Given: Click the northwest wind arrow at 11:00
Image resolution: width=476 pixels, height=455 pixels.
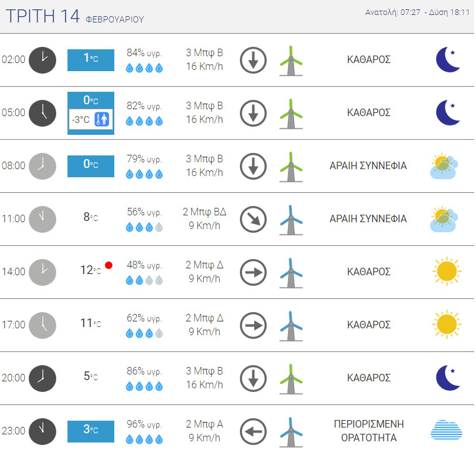Looking at the screenshot, I should tap(253, 219).
